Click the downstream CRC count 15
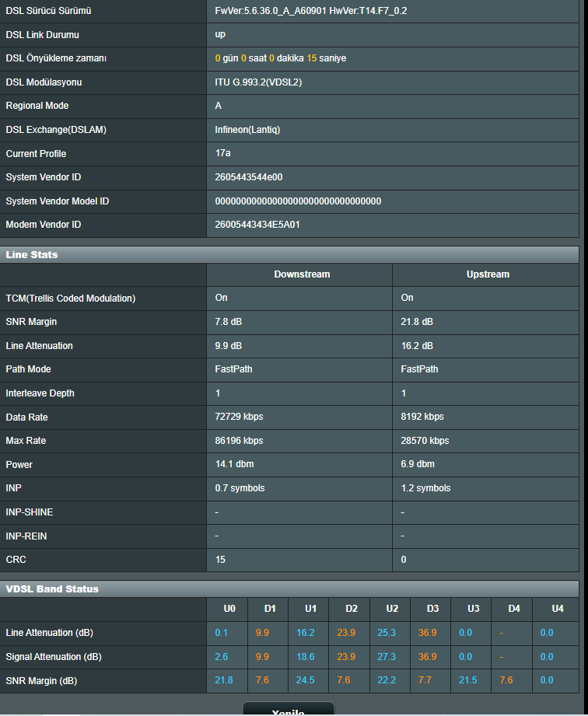The width and height of the screenshot is (588, 716). [220, 560]
